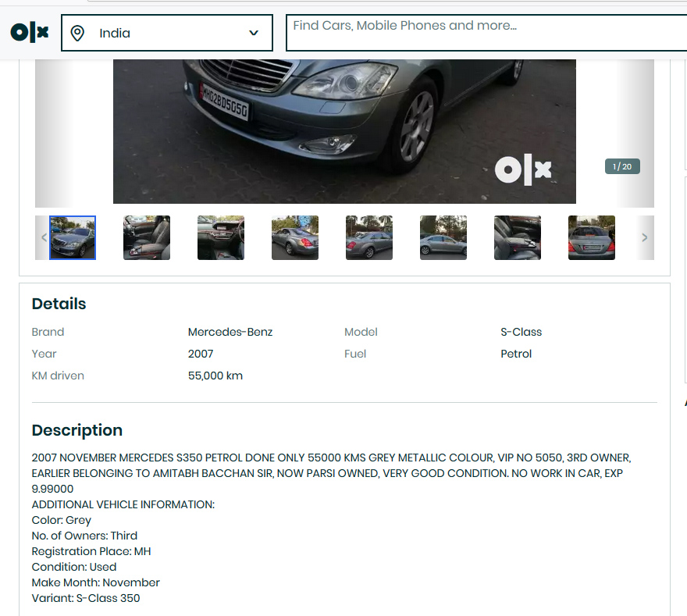Click the '55,000 km' value

pyautogui.click(x=215, y=376)
